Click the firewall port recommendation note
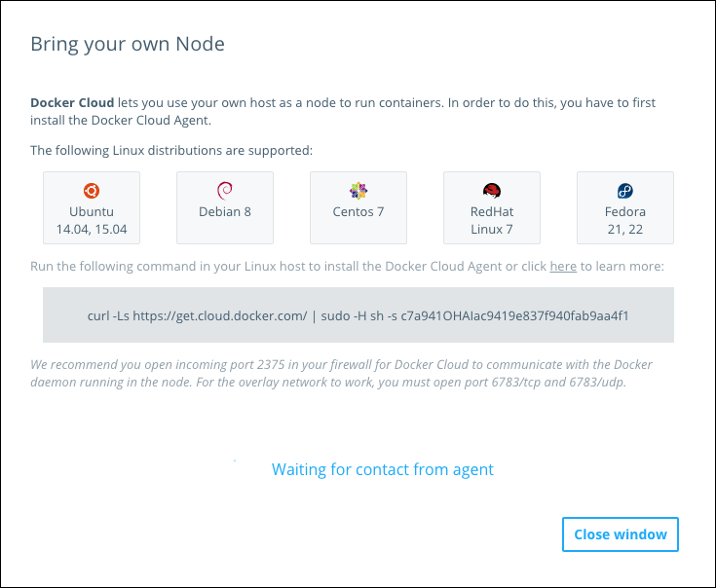 point(341,374)
